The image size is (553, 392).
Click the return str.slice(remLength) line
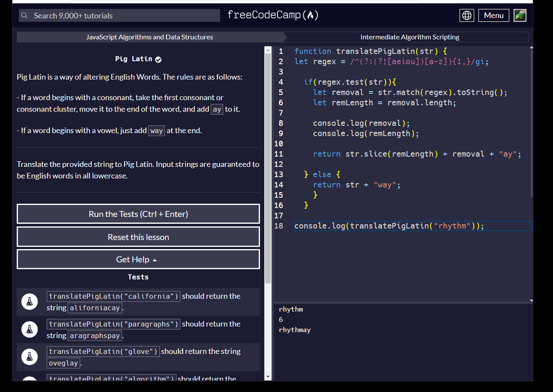click(x=417, y=154)
